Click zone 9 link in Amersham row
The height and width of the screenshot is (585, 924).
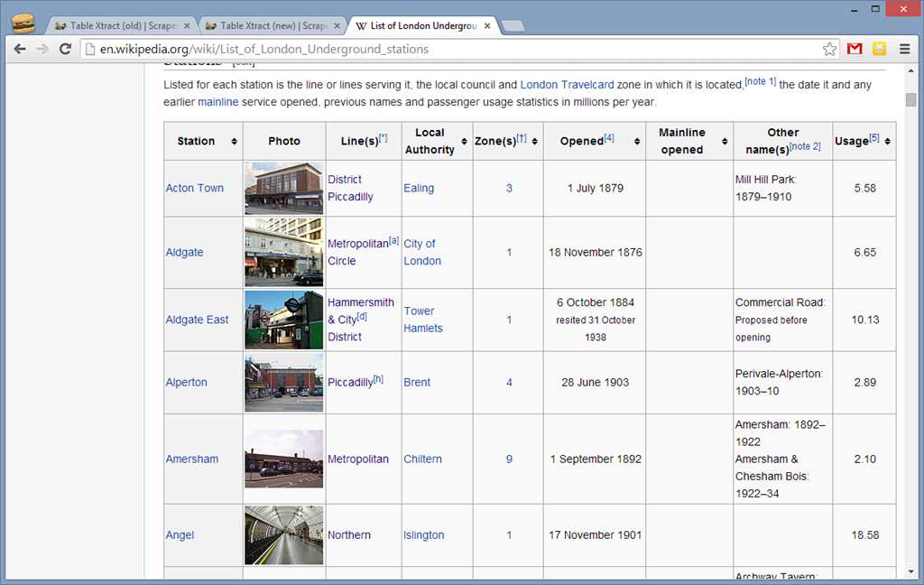[x=509, y=459]
